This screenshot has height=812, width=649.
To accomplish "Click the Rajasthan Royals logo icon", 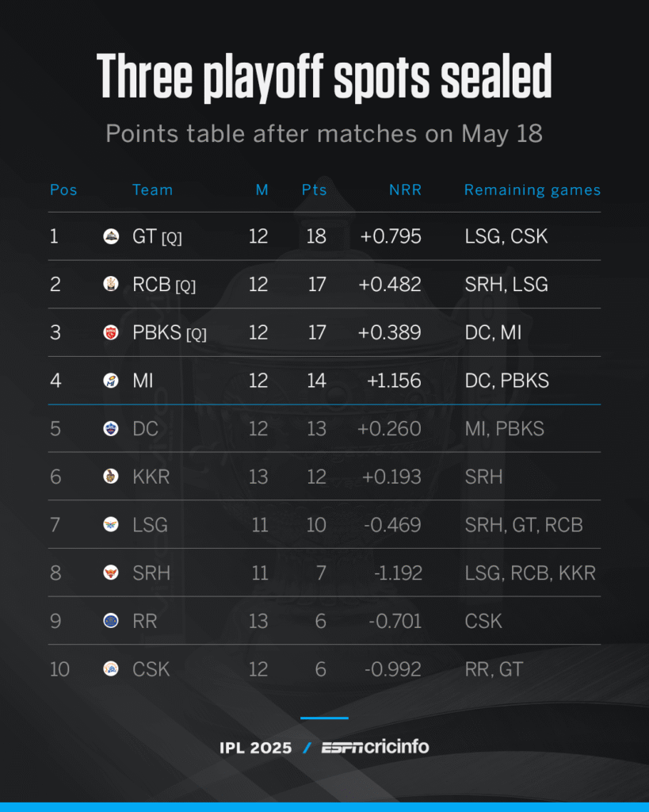I will click(111, 621).
